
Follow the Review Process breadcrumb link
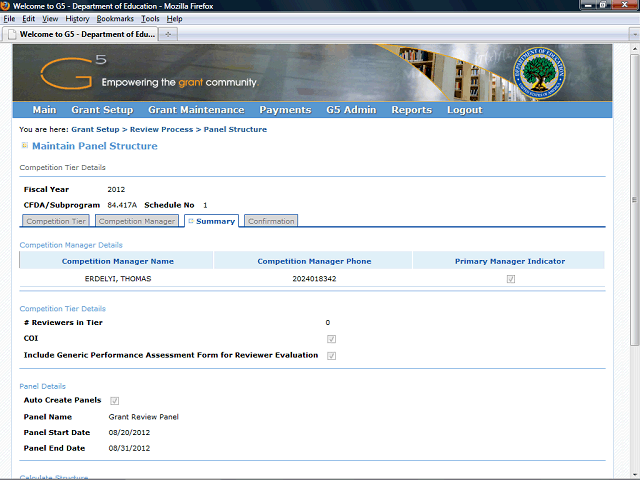pyautogui.click(x=161, y=129)
